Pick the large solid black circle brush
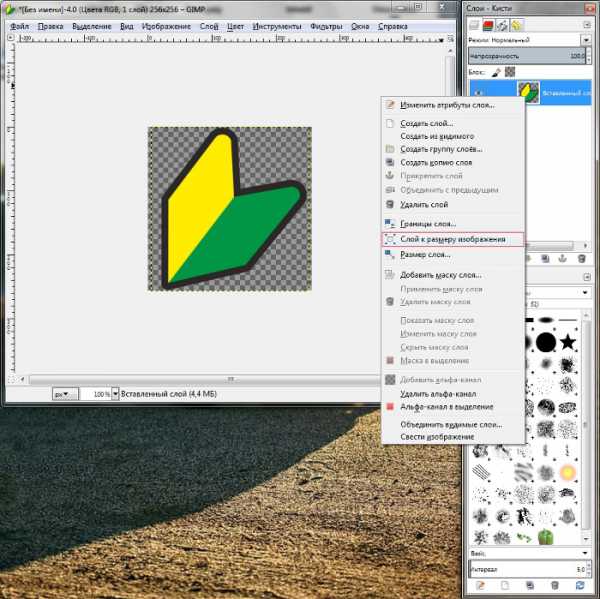This screenshot has height=599, width=600. 546,342
